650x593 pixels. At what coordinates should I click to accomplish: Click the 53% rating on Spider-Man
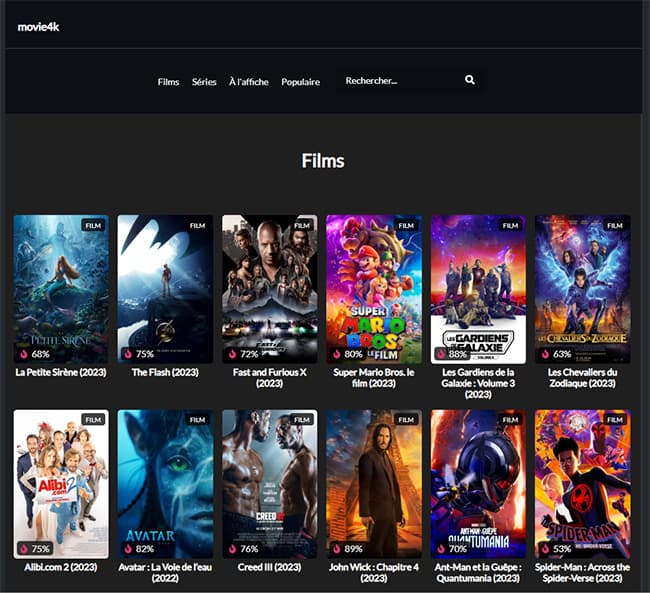pyautogui.click(x=562, y=549)
